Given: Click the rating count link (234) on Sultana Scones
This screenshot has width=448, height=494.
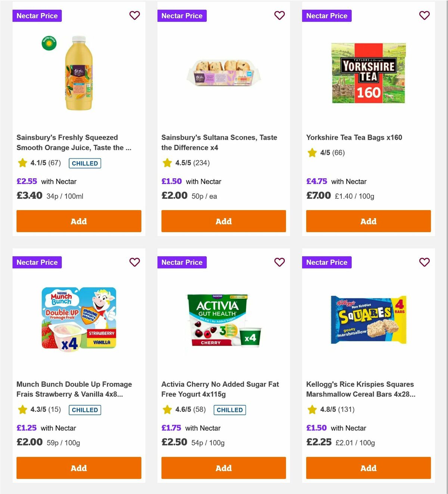Looking at the screenshot, I should click(x=202, y=163).
